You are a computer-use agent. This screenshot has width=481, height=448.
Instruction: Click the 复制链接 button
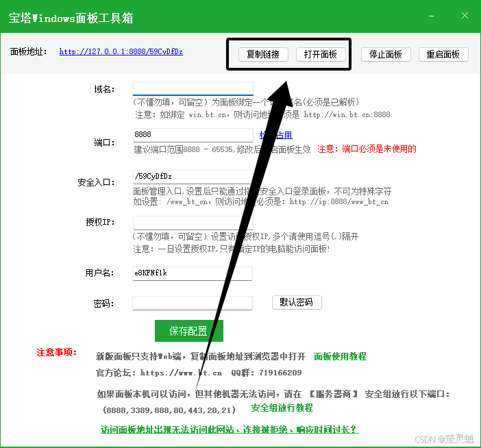(x=263, y=55)
